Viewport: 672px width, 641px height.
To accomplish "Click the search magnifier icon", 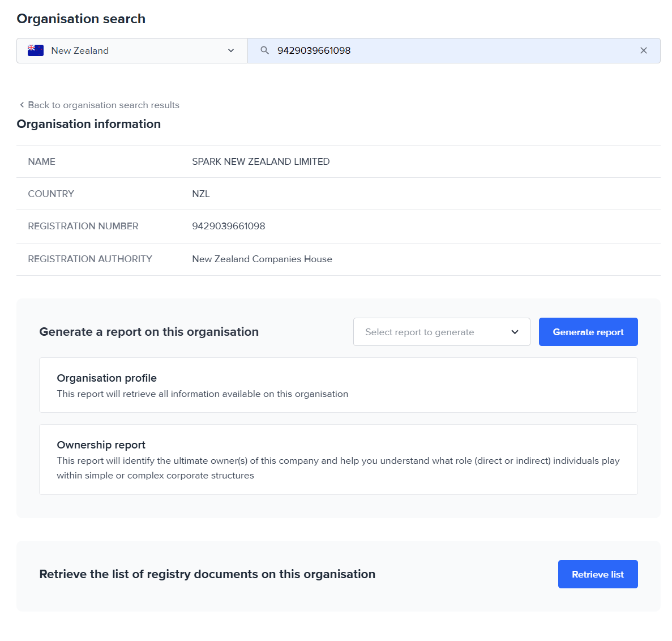I will [x=264, y=50].
